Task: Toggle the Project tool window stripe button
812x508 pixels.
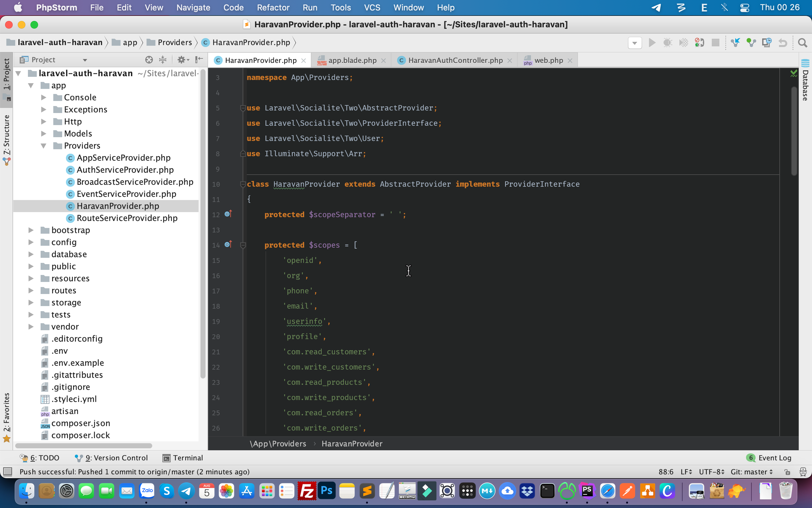Action: coord(6,79)
